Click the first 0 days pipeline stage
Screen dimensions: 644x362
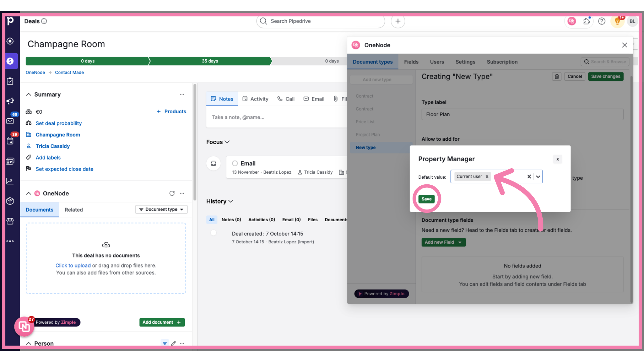pyautogui.click(x=88, y=61)
